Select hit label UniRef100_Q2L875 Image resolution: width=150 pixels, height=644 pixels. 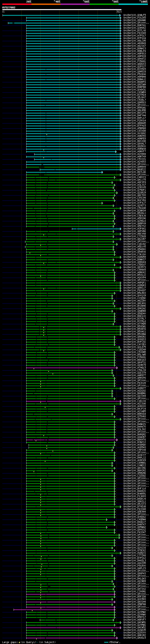pyautogui.click(x=135, y=347)
